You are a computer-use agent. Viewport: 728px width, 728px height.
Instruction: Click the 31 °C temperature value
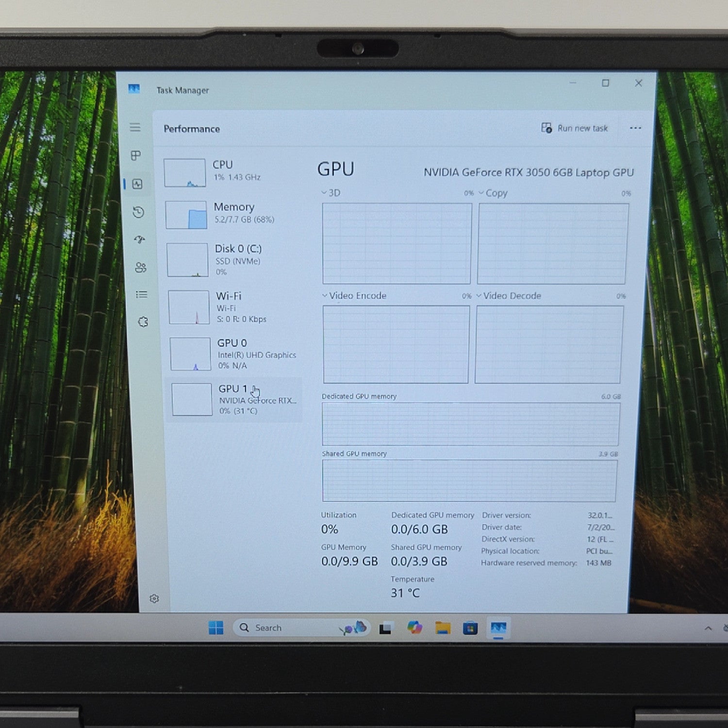point(405,593)
